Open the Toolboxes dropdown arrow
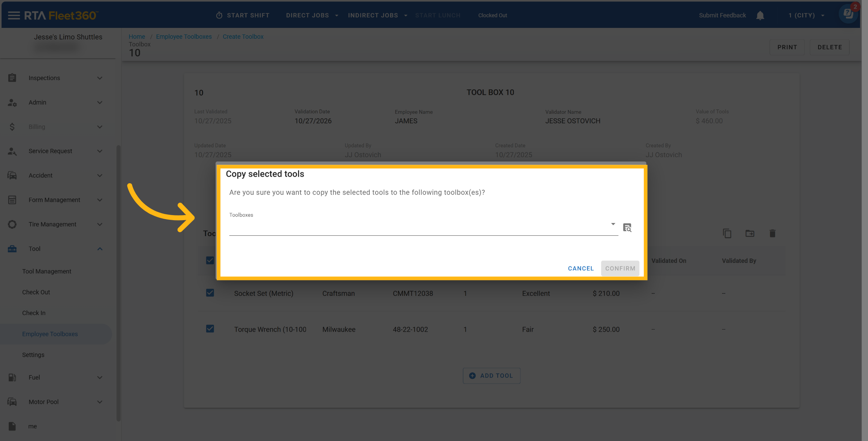Image resolution: width=868 pixels, height=441 pixels. [613, 224]
